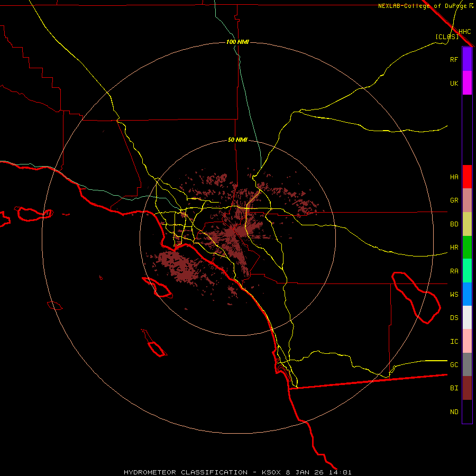Click the 'RA' legend label
The height and width of the screenshot is (476, 476).
[454, 271]
